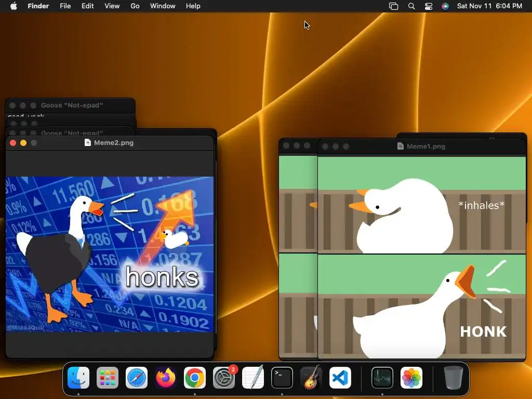
Task: Open the Go menu
Action: (135, 6)
